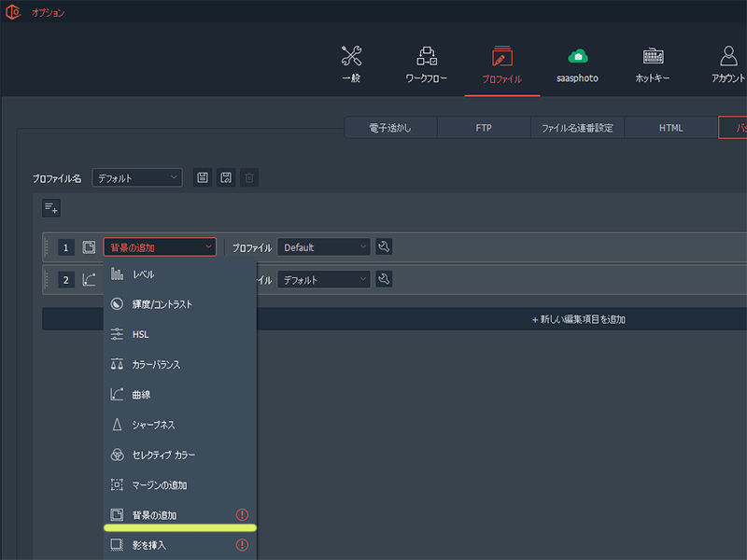
Task: Click the add edit item list icon
Action: 51,208
